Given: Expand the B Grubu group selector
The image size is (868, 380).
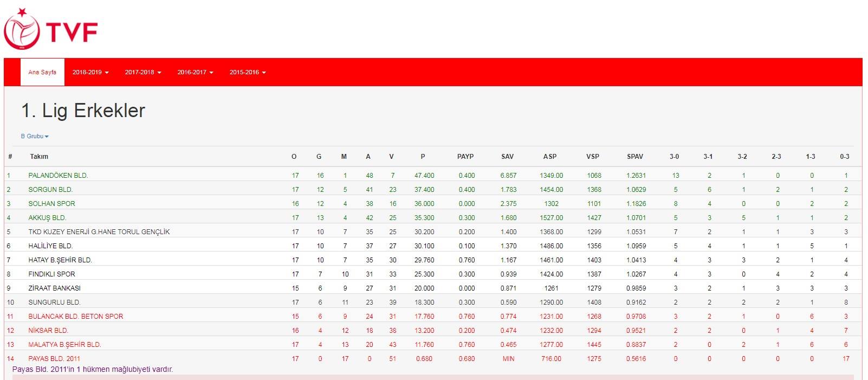Looking at the screenshot, I should 35,136.
